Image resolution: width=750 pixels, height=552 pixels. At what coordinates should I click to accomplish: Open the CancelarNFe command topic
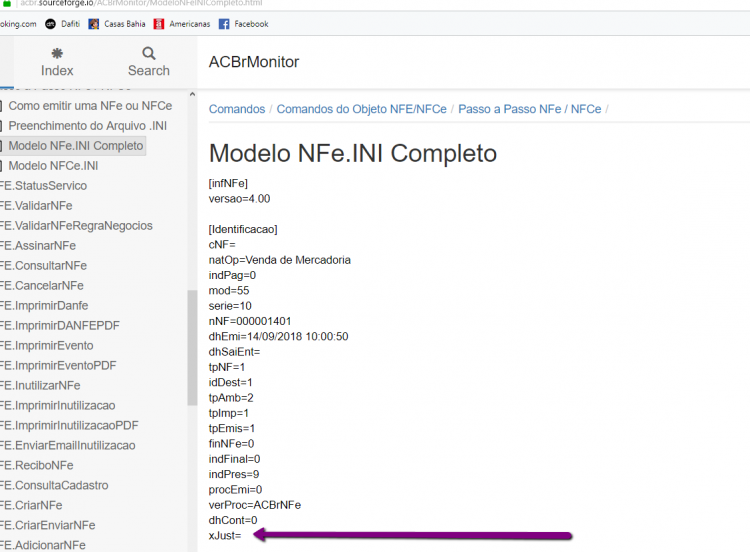point(42,286)
